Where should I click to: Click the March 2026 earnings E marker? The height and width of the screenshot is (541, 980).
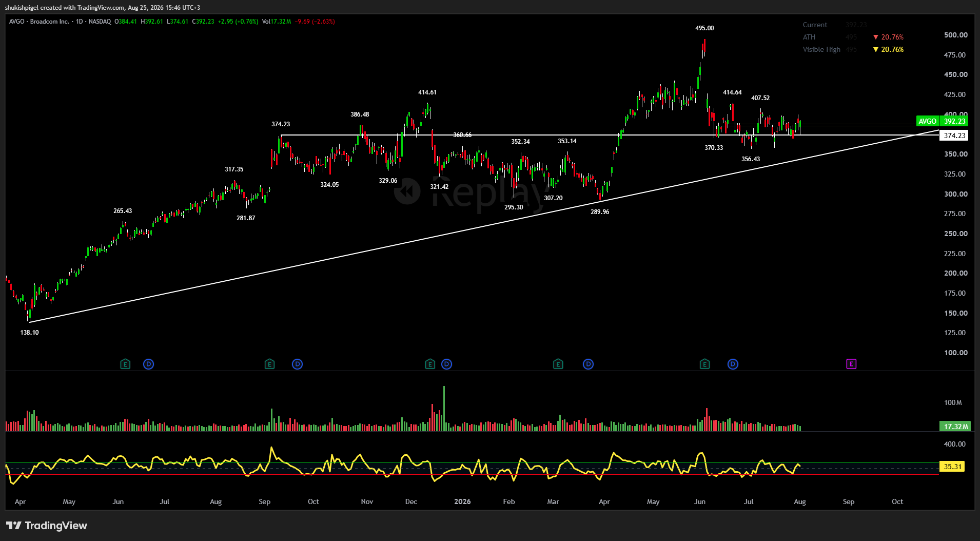click(558, 364)
